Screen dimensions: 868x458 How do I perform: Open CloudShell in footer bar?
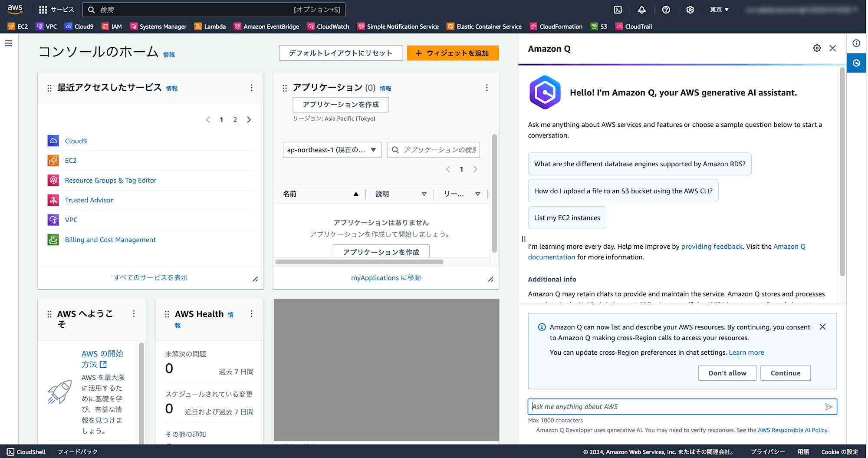click(x=26, y=452)
